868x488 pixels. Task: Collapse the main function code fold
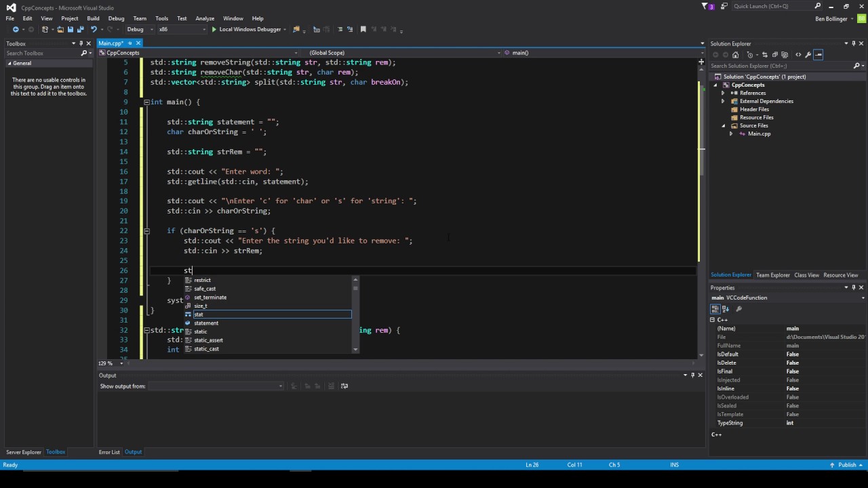pos(146,102)
